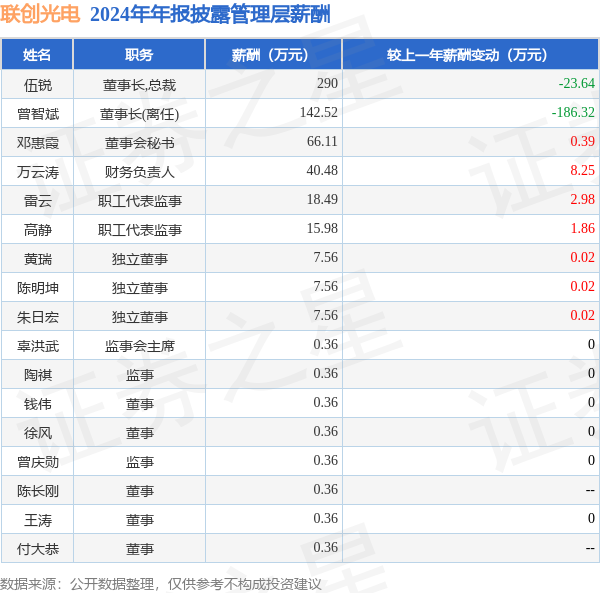Click the 财务负责人 position cell

(x=139, y=172)
